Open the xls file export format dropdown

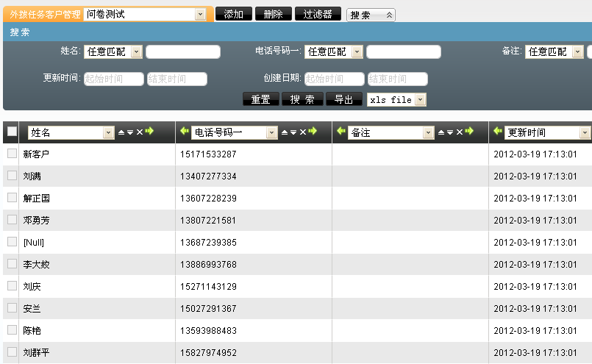[x=420, y=99]
